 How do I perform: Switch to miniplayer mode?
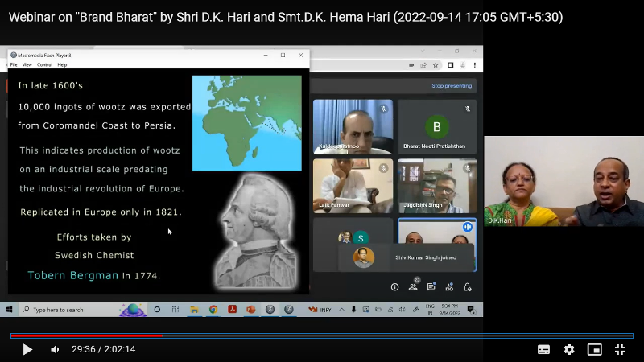[x=595, y=349]
